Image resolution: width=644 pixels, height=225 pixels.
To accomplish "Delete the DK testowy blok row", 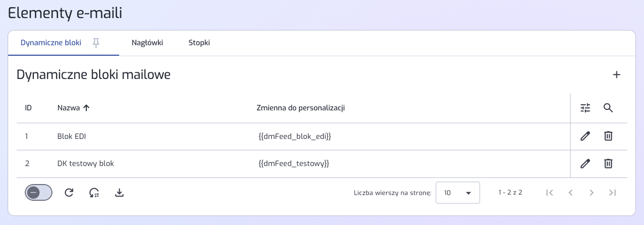I will (x=608, y=164).
